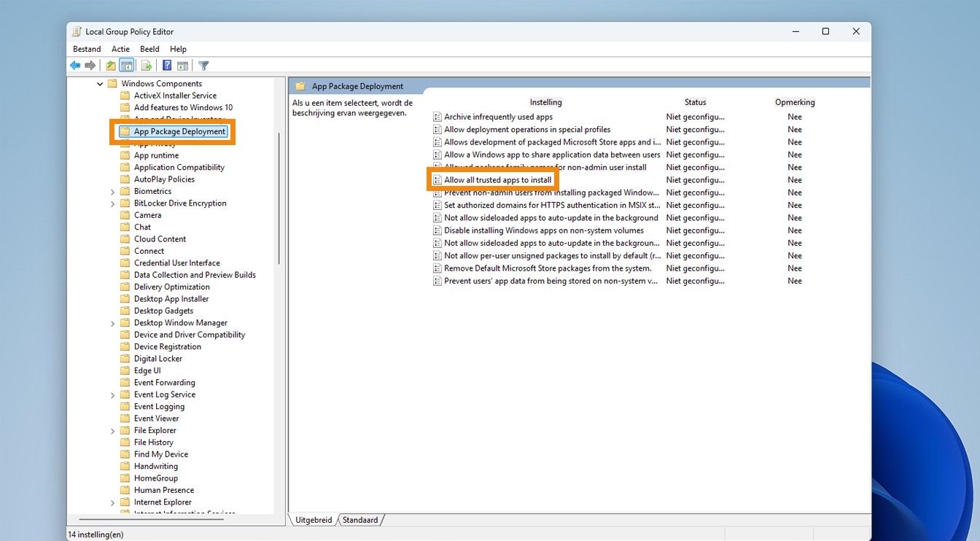Viewport: 980px width, 541px height.
Task: Collapse the Windows Components tree node
Action: tap(100, 84)
